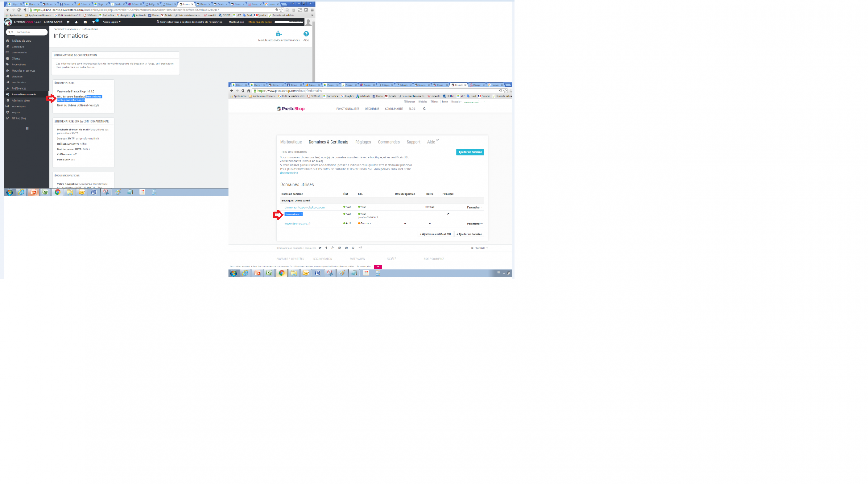The image size is (868, 484).
Task: Open Chrome from the lower Windows taskbar
Action: [281, 273]
